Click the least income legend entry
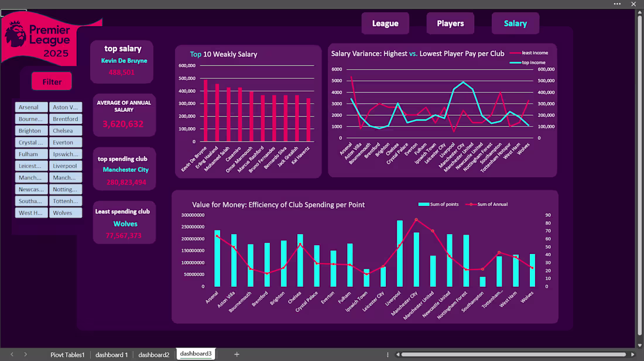This screenshot has width=644, height=361. 529,53
